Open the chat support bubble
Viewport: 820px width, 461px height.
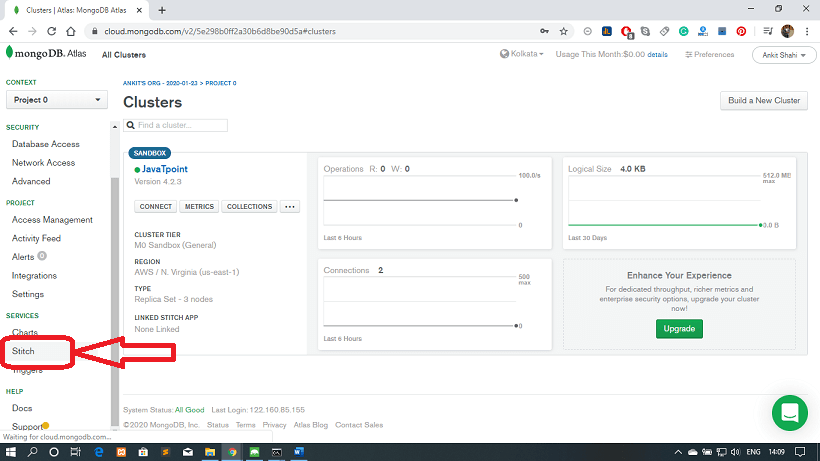pos(790,413)
